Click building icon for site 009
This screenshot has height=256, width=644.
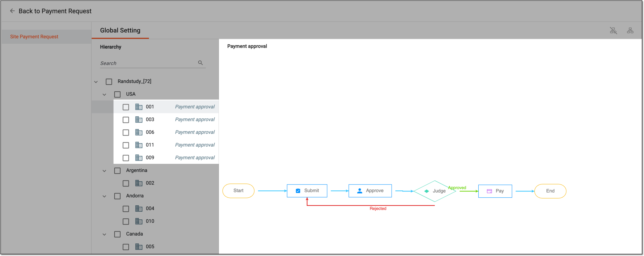coord(139,158)
